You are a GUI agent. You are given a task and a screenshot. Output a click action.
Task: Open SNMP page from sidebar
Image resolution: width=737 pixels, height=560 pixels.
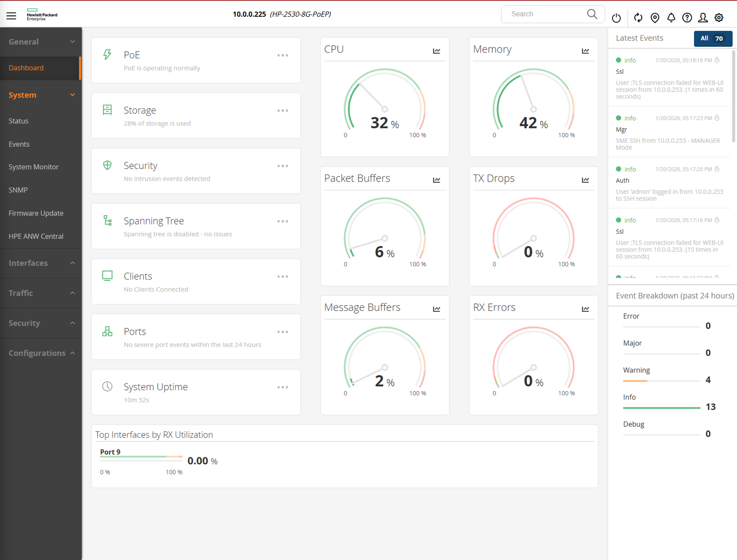[18, 190]
